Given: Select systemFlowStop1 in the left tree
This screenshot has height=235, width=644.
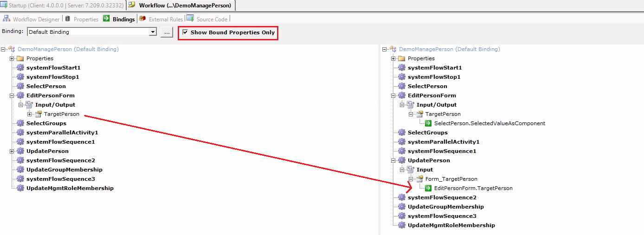Looking at the screenshot, I should [52, 77].
